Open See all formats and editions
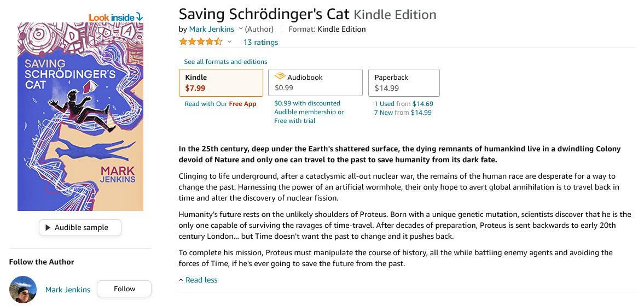The width and height of the screenshot is (644, 306). click(x=225, y=62)
